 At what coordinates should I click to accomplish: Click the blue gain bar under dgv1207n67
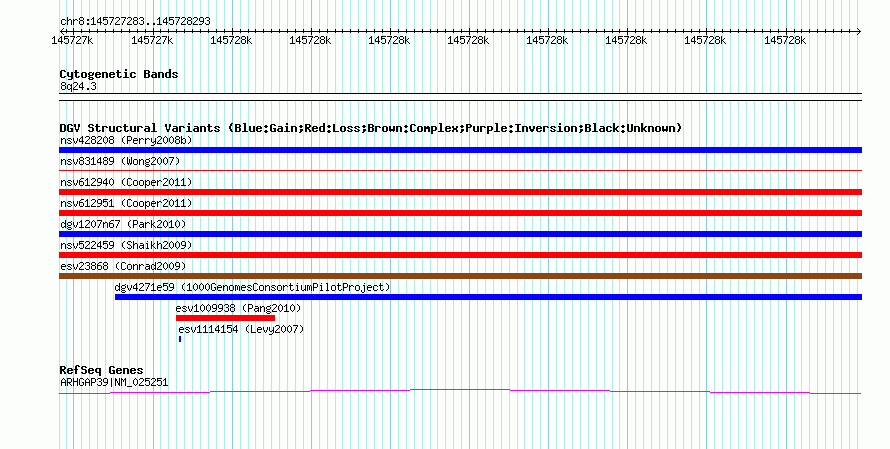(x=460, y=234)
